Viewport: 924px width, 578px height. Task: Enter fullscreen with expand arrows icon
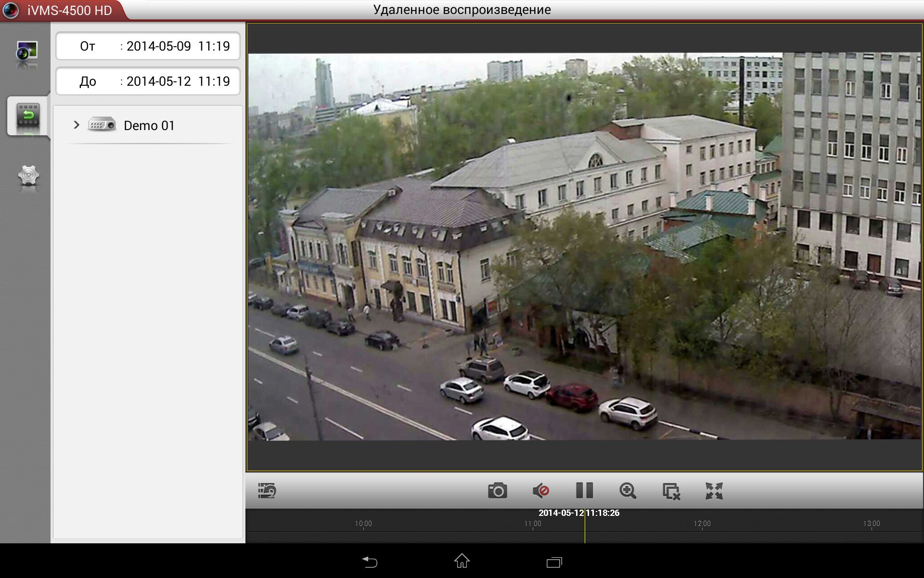[x=714, y=491]
